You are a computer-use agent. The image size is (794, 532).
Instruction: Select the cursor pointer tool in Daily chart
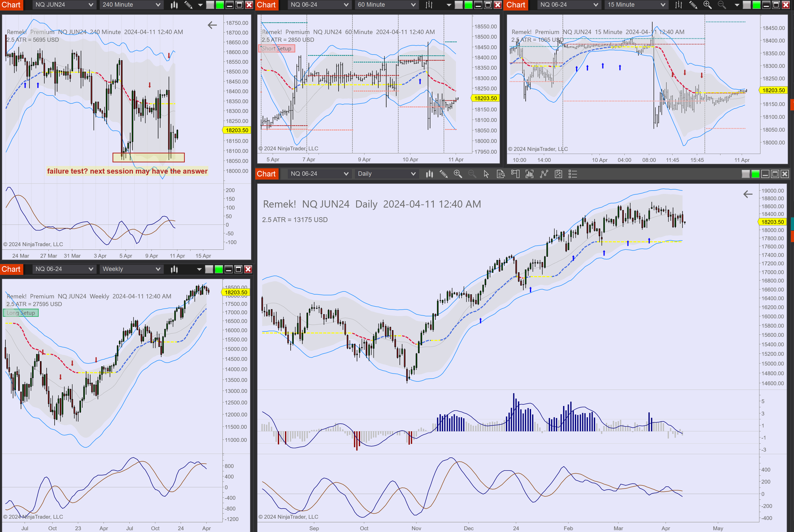486,174
